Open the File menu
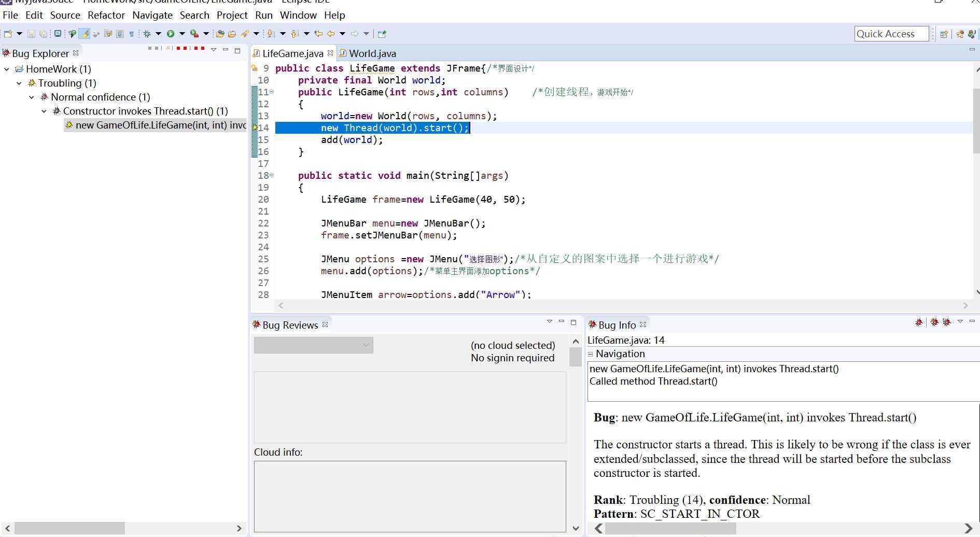 [x=10, y=15]
